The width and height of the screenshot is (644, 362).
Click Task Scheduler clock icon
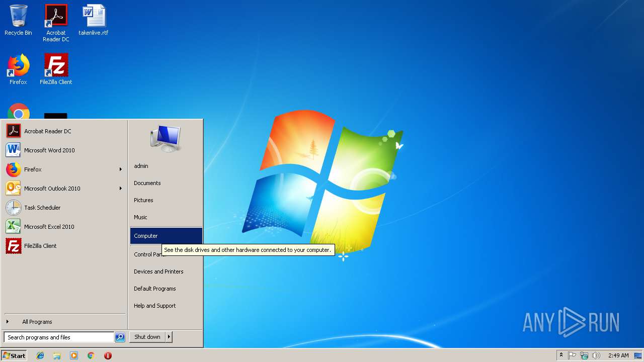14,208
